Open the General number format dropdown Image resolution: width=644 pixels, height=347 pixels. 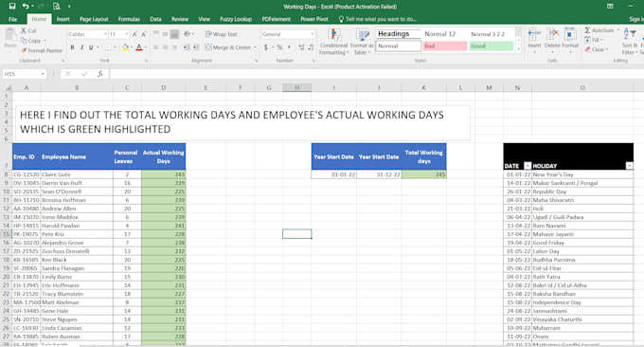[313, 34]
